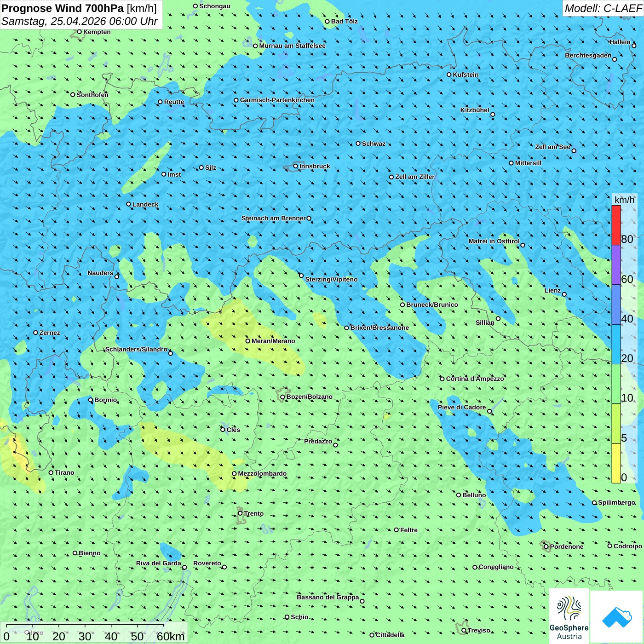Image resolution: width=644 pixels, height=644 pixels.
Task: Select the red legend color segment
Action: [x=616, y=225]
